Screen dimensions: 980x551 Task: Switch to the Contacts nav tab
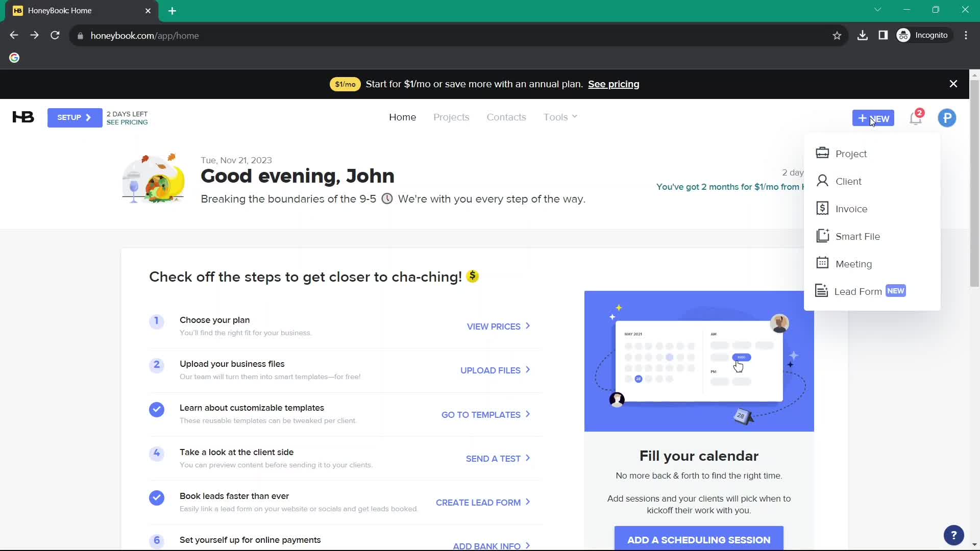(x=506, y=117)
